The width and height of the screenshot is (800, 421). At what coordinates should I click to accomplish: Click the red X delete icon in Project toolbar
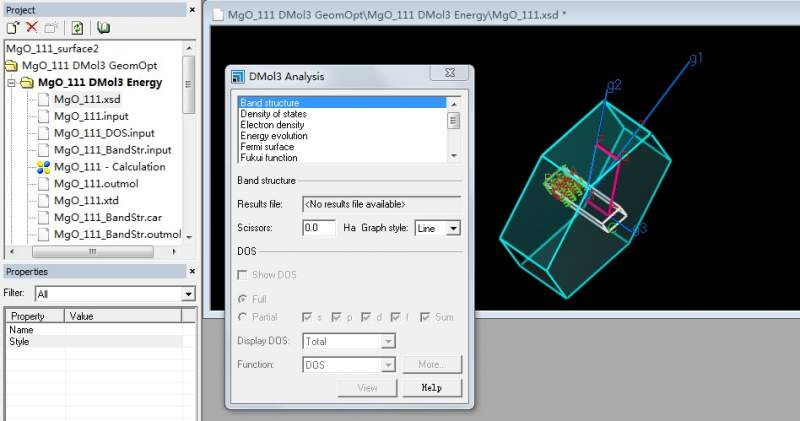pos(32,27)
